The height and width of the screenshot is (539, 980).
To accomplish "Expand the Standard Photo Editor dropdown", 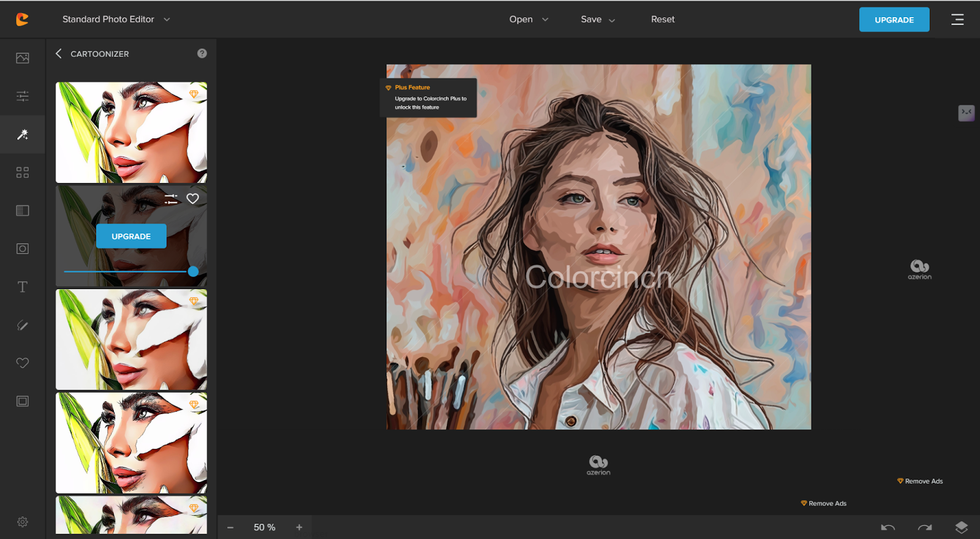I will (x=116, y=20).
